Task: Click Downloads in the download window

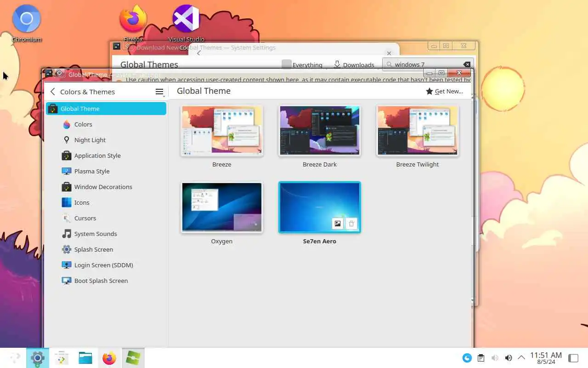Action: pos(354,65)
